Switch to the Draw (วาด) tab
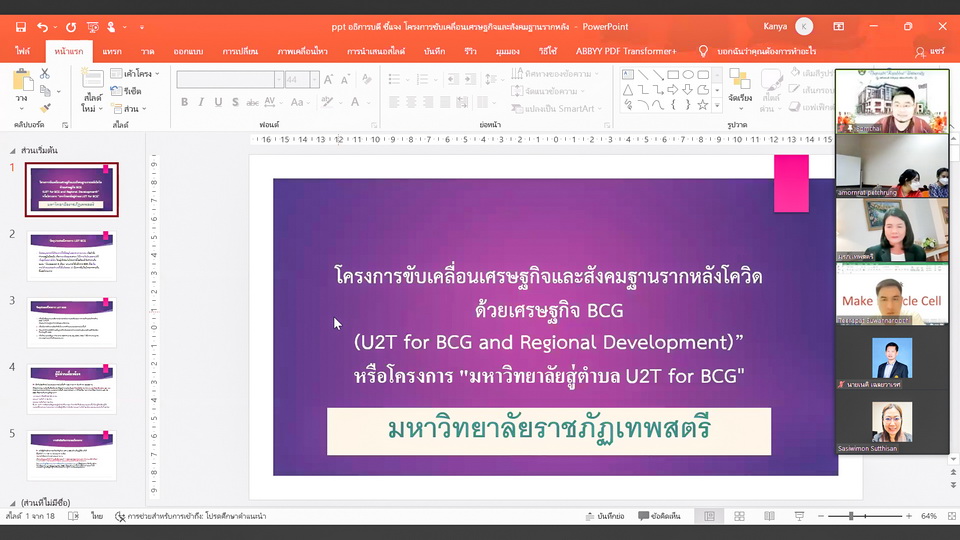 tap(147, 51)
